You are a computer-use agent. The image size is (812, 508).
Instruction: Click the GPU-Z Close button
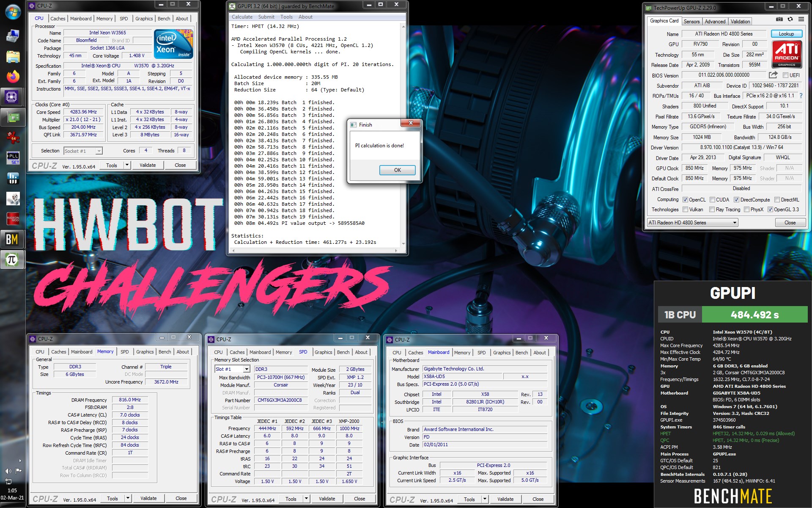click(790, 223)
